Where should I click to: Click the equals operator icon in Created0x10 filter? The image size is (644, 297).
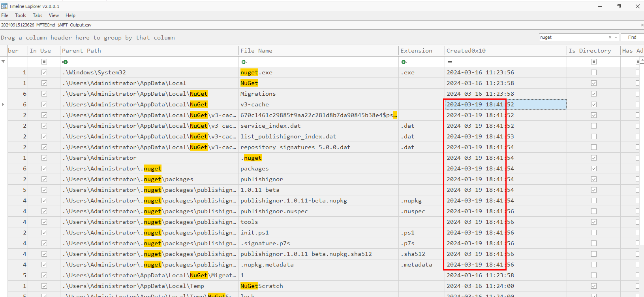click(450, 62)
